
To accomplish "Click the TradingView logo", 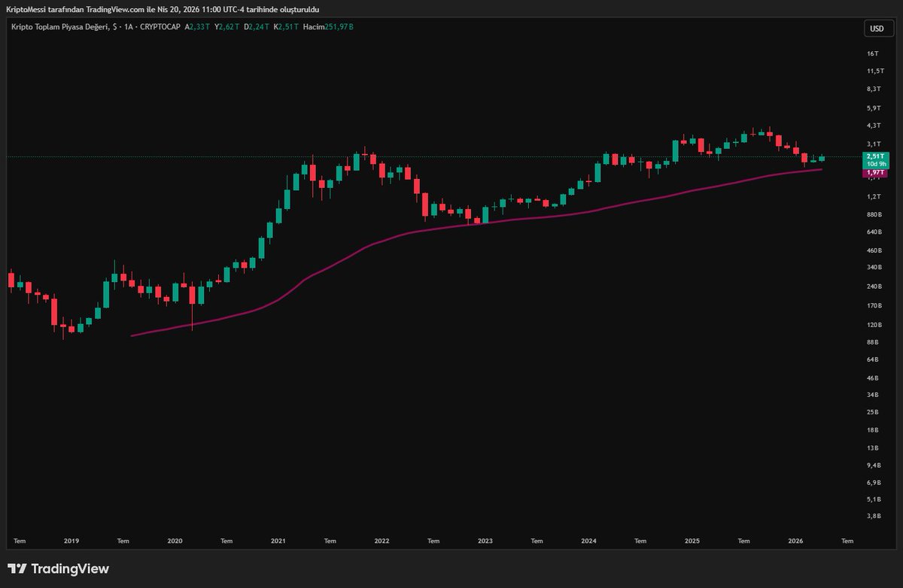I will [59, 568].
